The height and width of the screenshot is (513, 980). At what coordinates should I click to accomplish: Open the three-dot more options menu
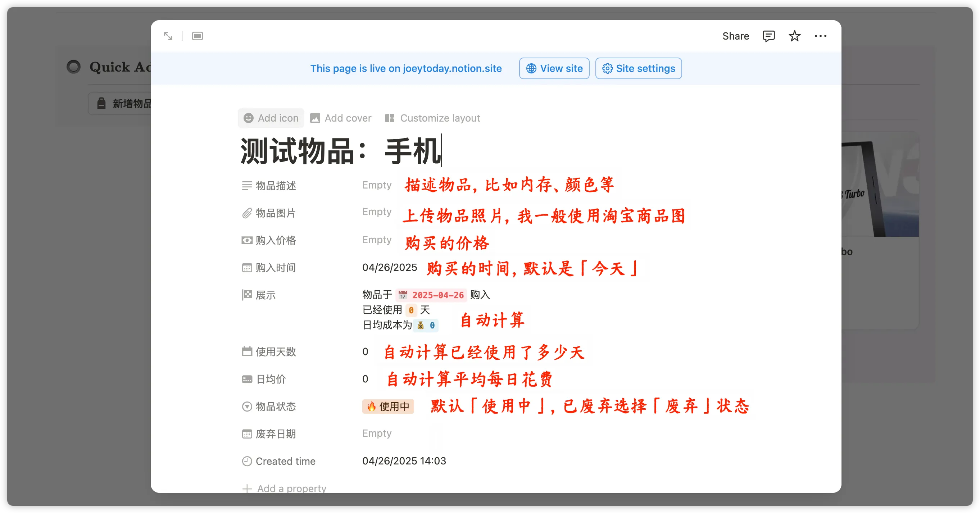click(820, 36)
